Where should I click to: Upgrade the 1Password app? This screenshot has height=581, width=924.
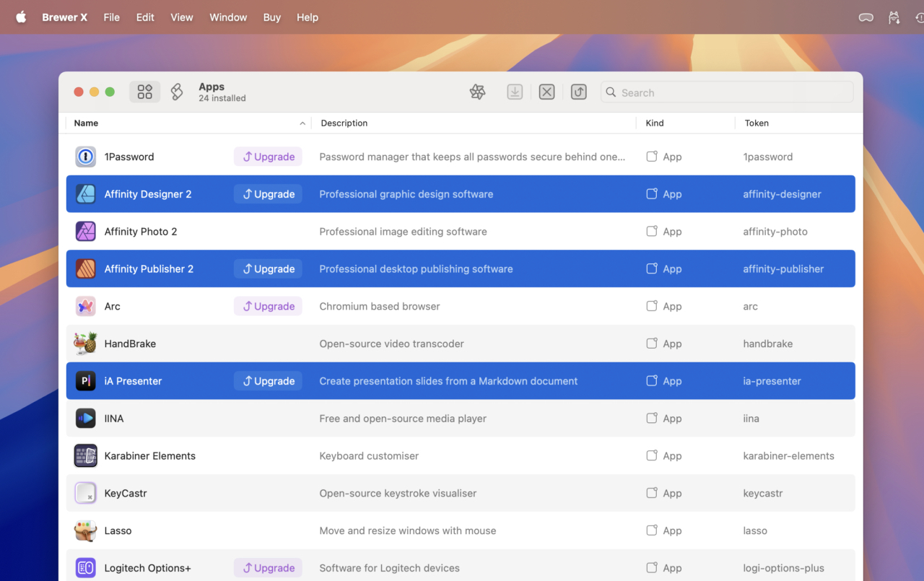[x=268, y=157]
